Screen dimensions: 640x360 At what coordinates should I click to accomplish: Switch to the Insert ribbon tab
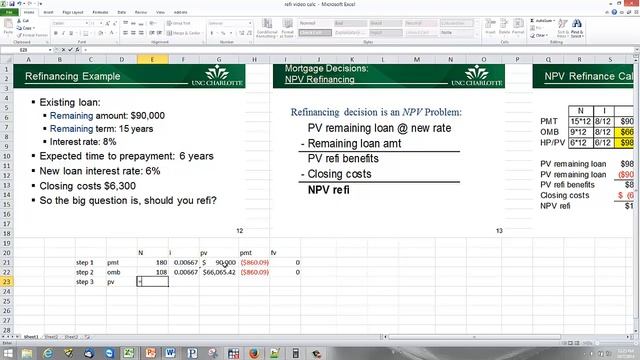coord(48,12)
